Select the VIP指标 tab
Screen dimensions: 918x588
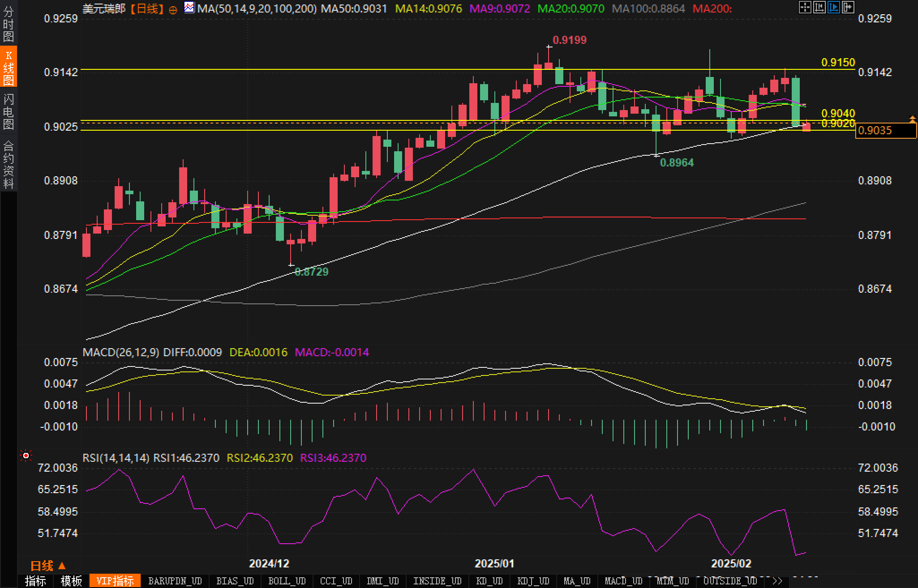115,581
